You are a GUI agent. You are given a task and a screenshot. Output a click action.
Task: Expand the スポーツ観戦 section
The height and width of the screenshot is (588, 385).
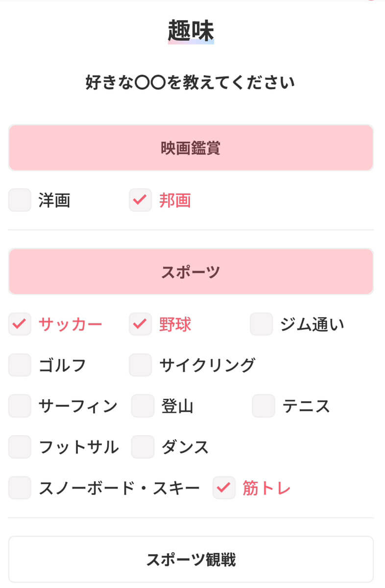[191, 559]
